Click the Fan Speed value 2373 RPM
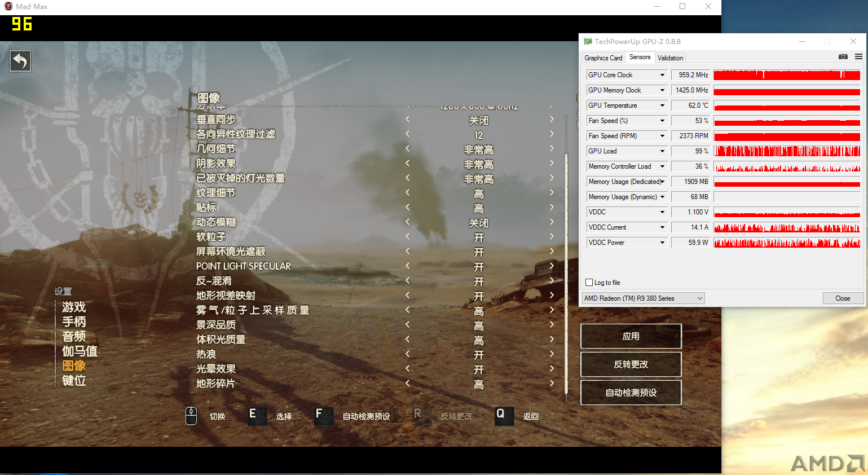This screenshot has height=475, width=868. point(690,136)
